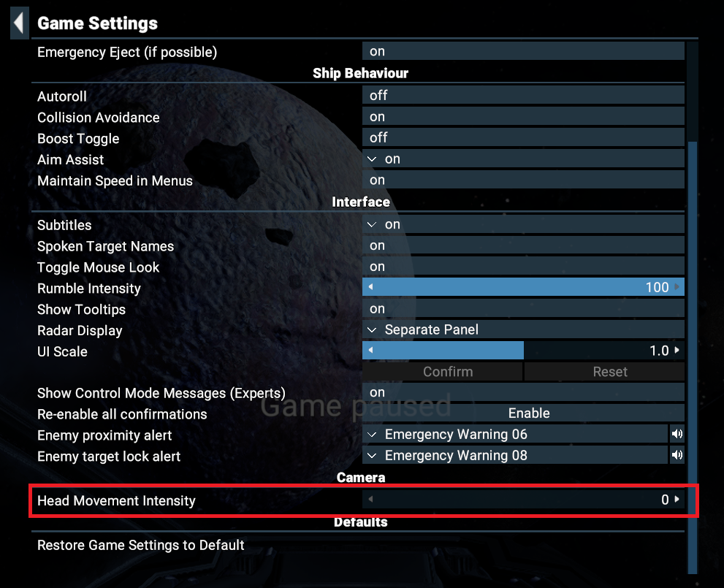Select Restore Game Settings to Default
This screenshot has height=588, width=724.
pos(141,545)
